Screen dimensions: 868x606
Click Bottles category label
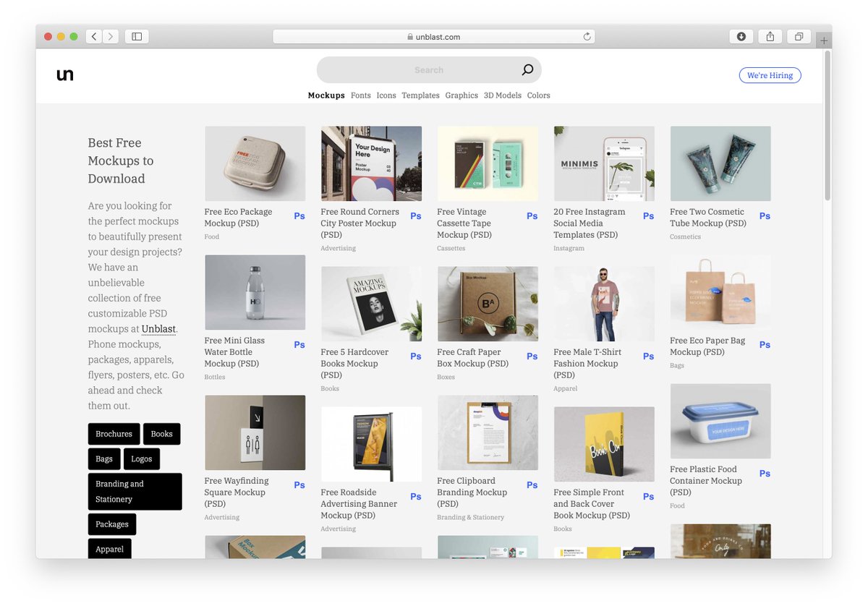[x=214, y=377]
